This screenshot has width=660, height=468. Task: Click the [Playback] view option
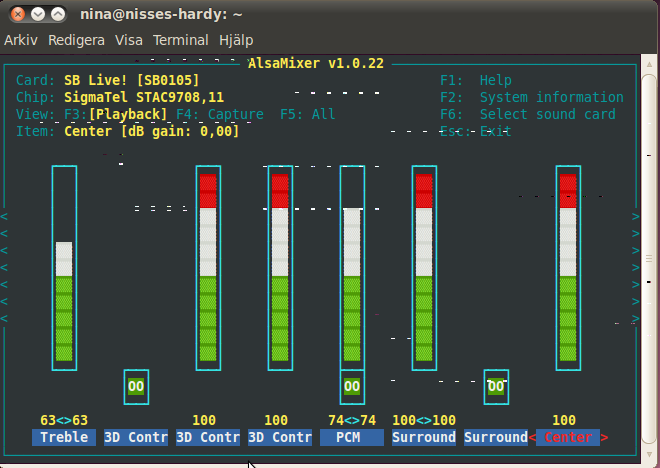128,114
